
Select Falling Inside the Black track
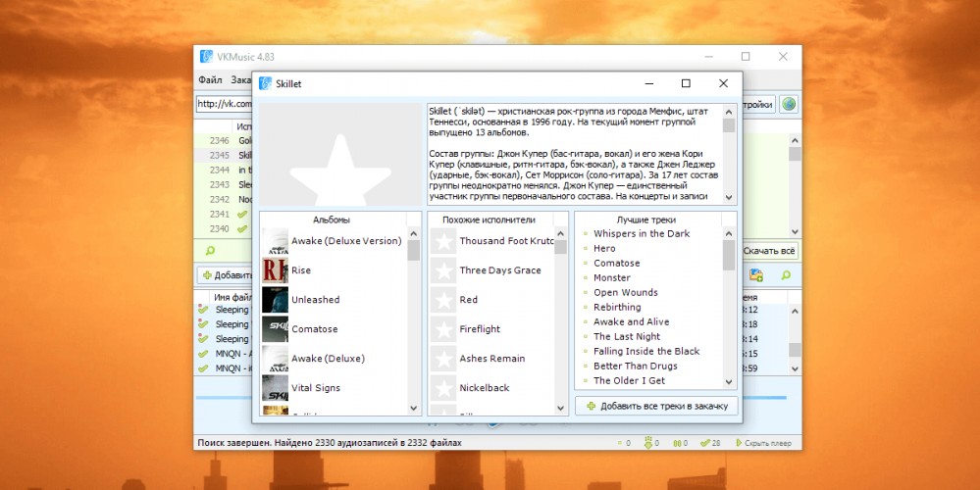coord(646,351)
